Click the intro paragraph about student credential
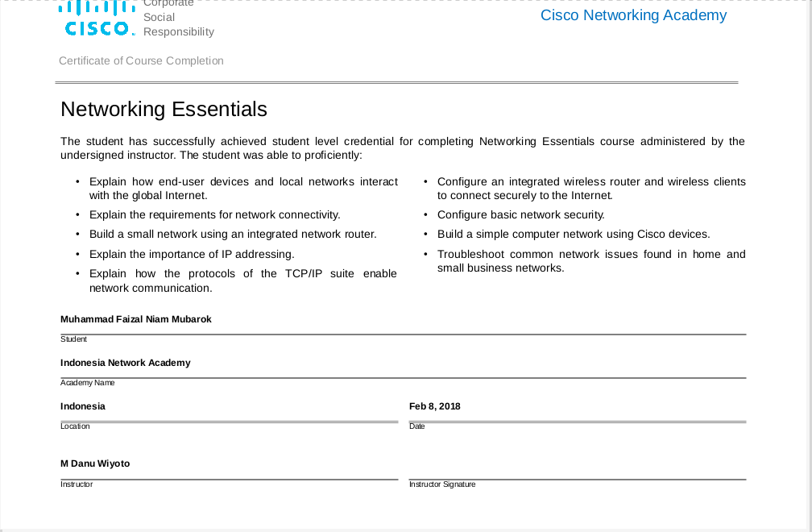This screenshot has width=812, height=532. pos(402,148)
